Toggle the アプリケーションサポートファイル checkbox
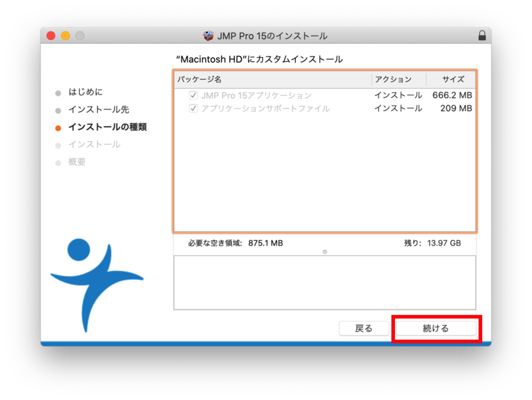 coord(193,108)
